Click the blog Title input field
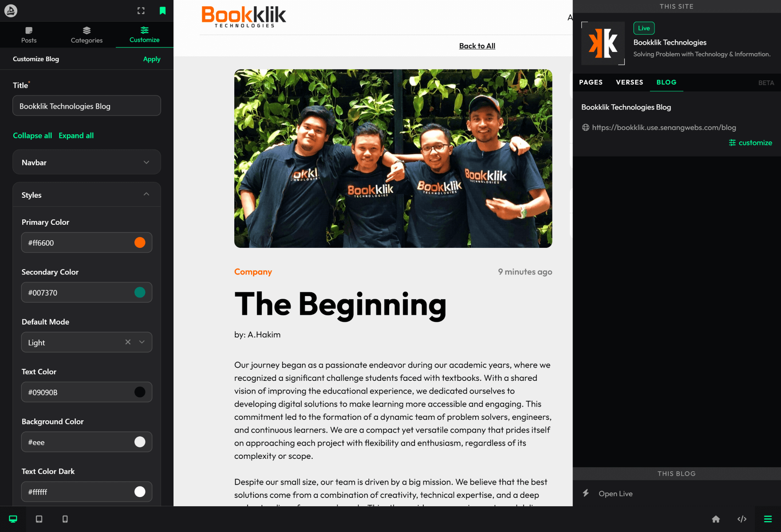The image size is (781, 532). (87, 106)
